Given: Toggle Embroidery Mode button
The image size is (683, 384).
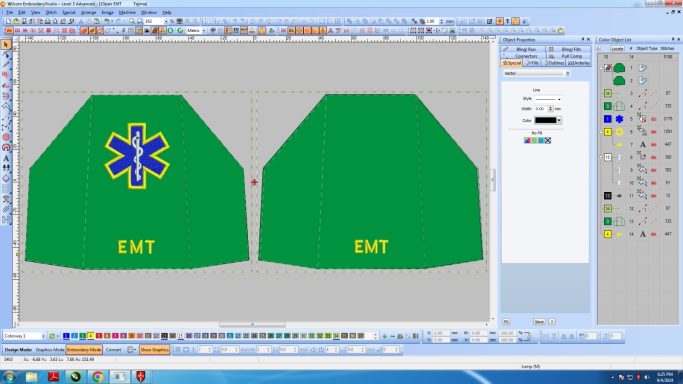Looking at the screenshot, I should 84,350.
